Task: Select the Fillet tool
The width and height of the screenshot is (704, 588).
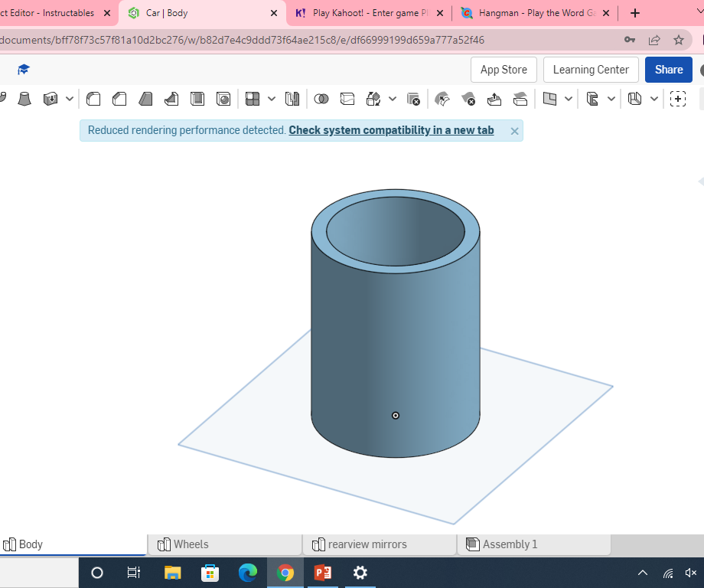Action: coord(93,99)
